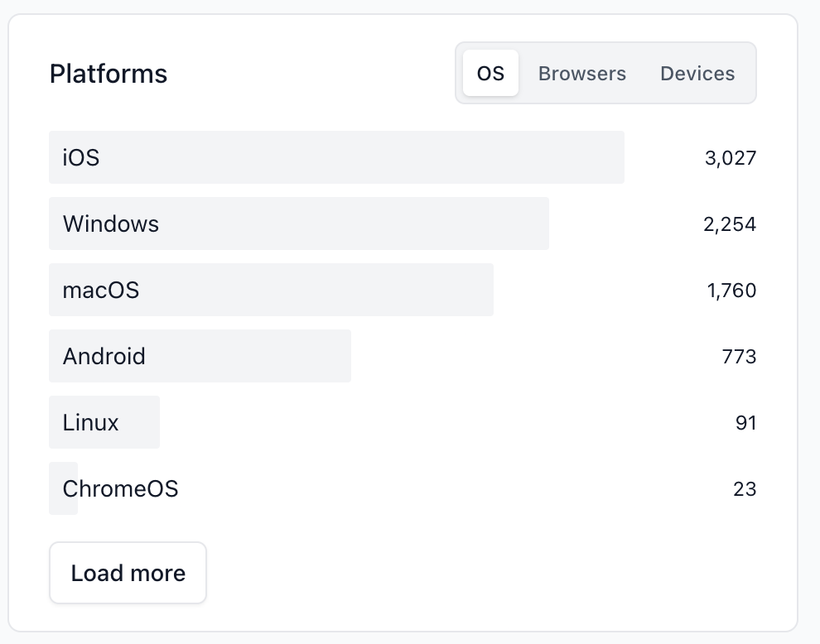Click the Platforms heading
This screenshot has width=820, height=644.
(x=109, y=74)
